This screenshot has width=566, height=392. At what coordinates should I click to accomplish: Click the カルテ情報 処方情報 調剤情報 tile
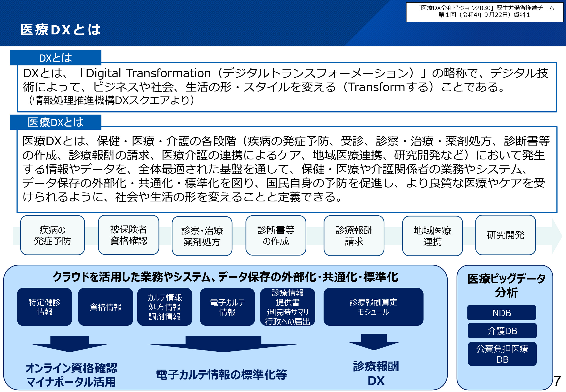point(165,307)
